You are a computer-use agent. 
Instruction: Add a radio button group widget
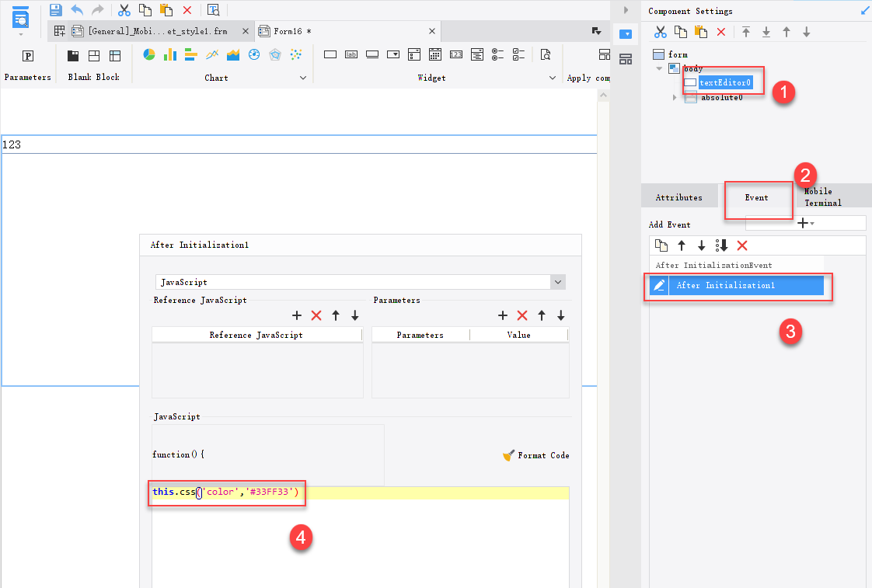(497, 54)
